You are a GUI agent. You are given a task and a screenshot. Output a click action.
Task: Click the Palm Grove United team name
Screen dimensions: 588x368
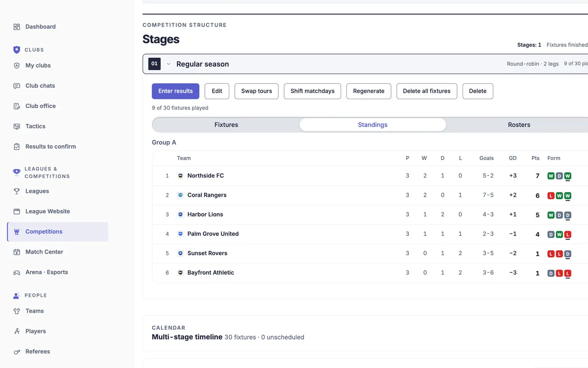[x=213, y=234]
